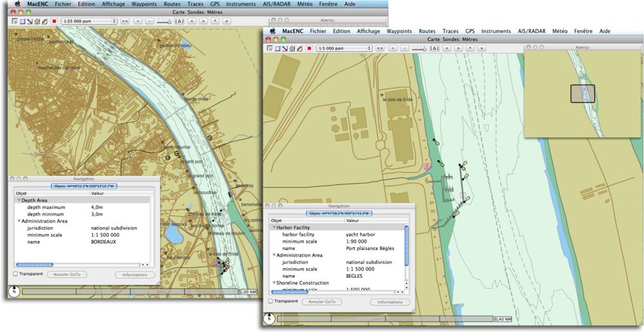Click Annuler GoTo in BEGLES Navigation panel
644x332 pixels.
pos(321,302)
